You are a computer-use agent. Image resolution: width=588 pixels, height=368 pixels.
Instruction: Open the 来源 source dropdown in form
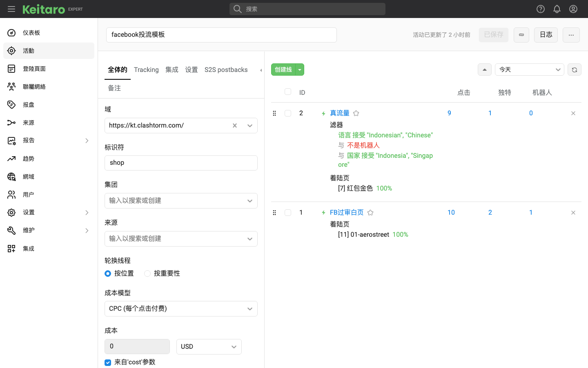coord(181,239)
